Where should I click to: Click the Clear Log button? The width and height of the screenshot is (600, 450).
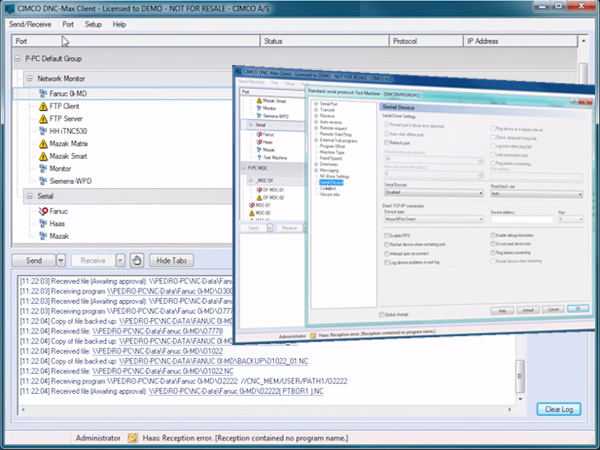click(x=559, y=409)
